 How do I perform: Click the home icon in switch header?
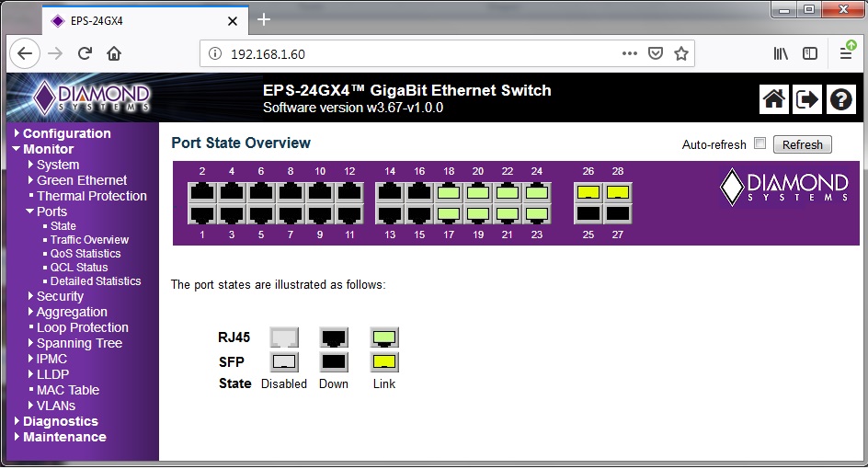774,99
